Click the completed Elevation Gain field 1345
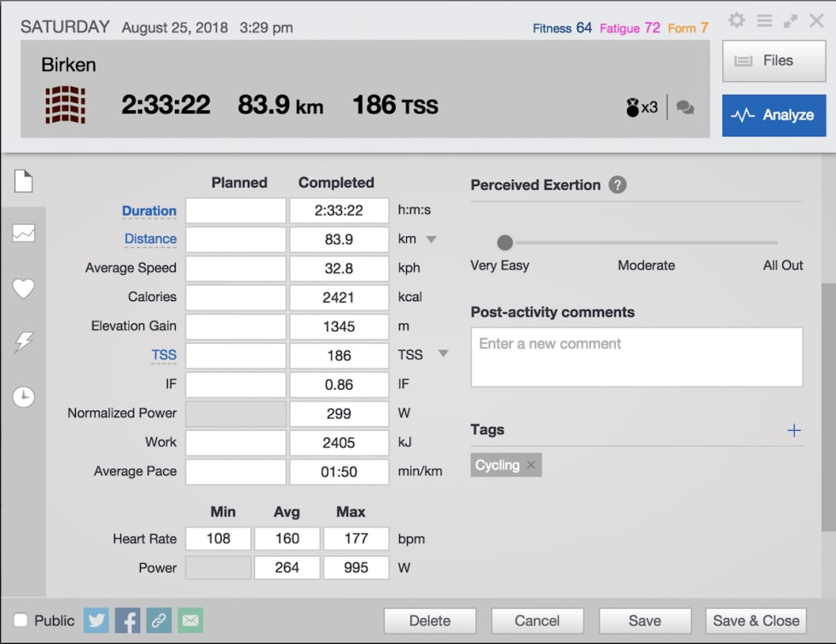This screenshot has height=644, width=836. coord(340,326)
